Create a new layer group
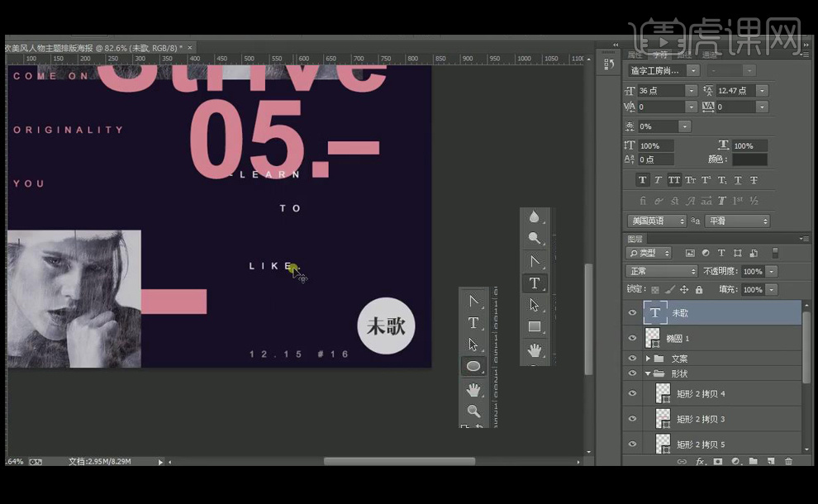 (754, 461)
